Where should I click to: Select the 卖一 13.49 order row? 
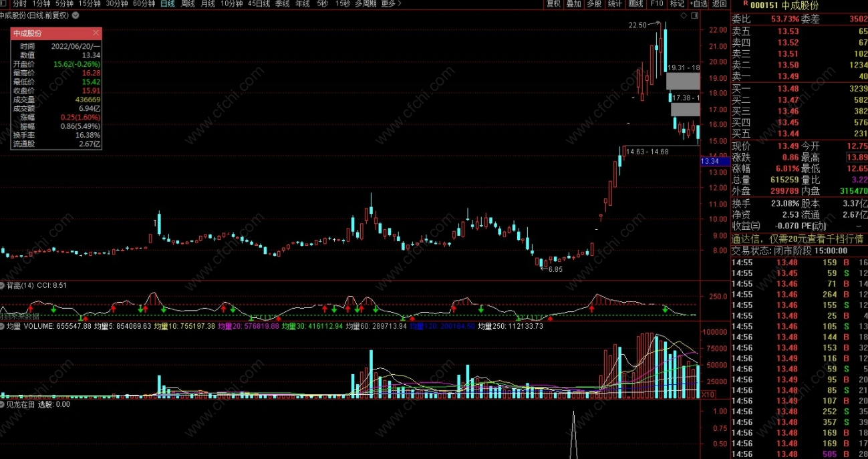(799, 76)
